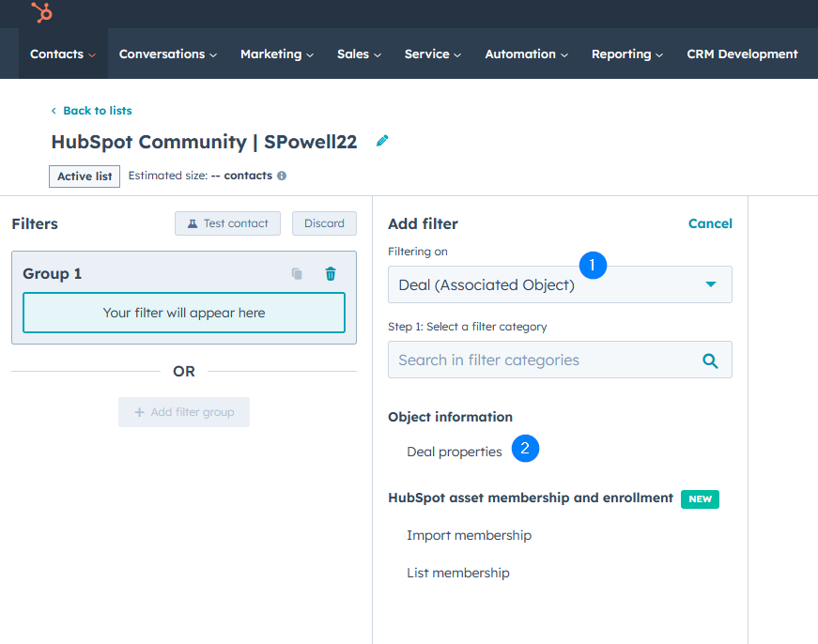Choose List membership as a filter category

coord(458,572)
